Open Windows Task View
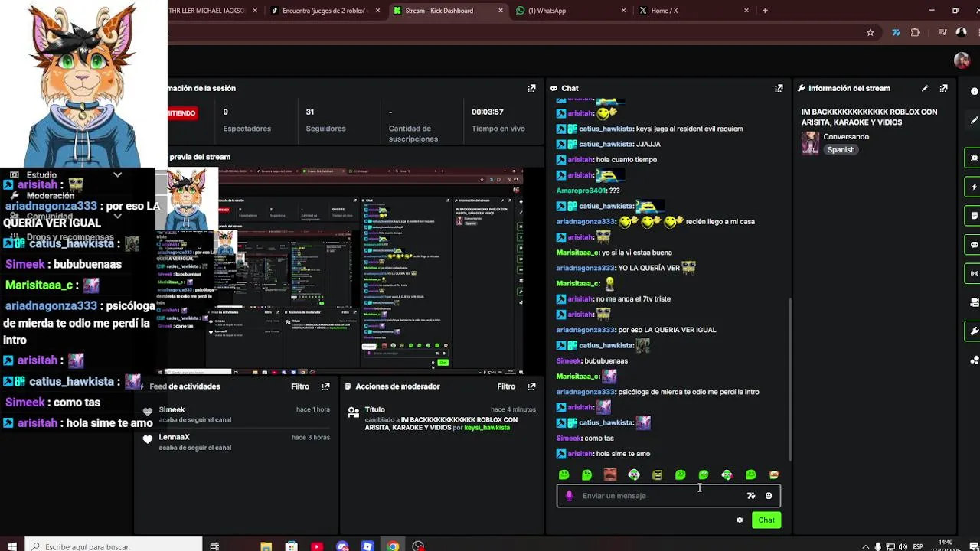 214,546
